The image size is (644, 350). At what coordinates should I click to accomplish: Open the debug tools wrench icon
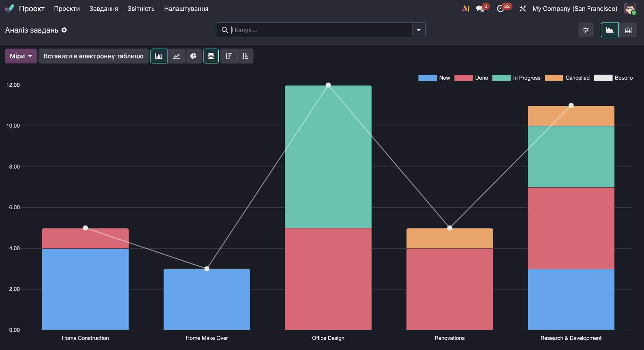[523, 9]
